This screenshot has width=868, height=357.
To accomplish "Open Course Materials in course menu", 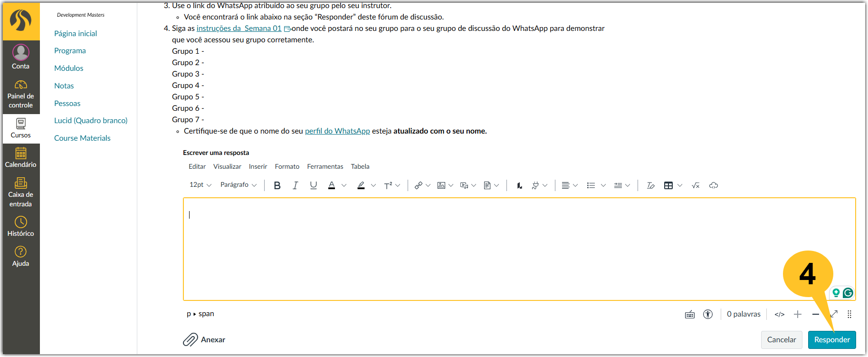I will [82, 138].
